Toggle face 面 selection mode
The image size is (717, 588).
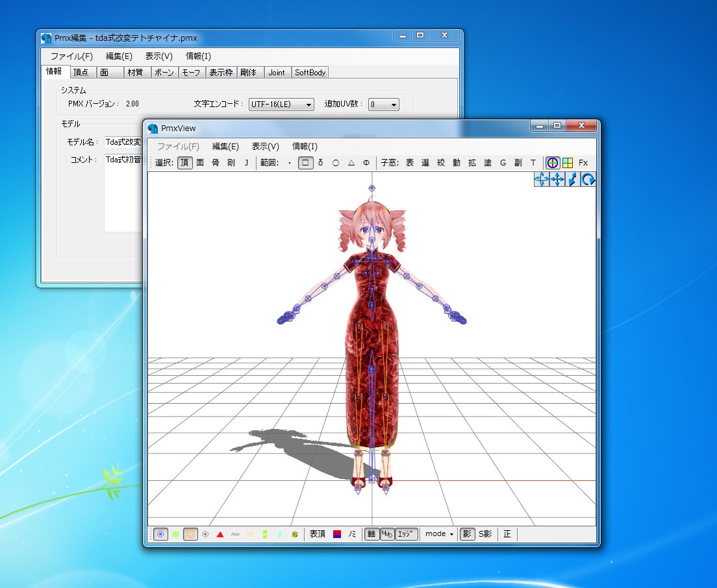coord(200,163)
